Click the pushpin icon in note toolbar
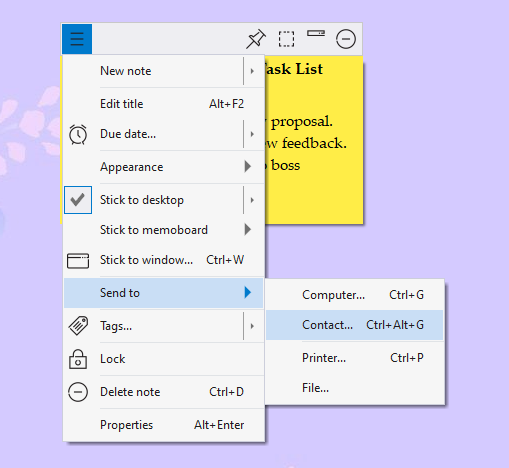 [256, 39]
